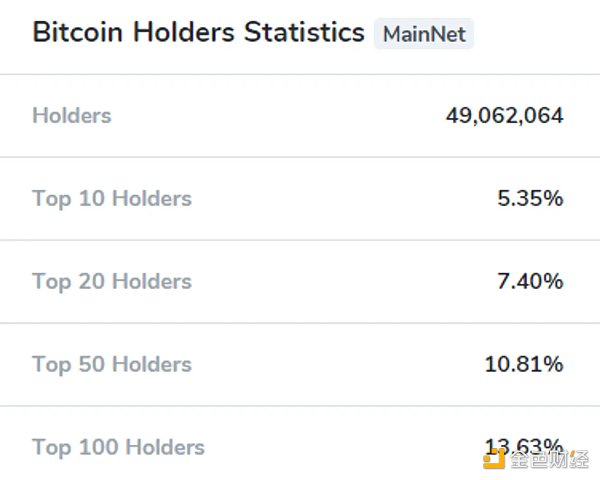The height and width of the screenshot is (480, 600).
Task: Select the Holders row label
Action: 72,115
